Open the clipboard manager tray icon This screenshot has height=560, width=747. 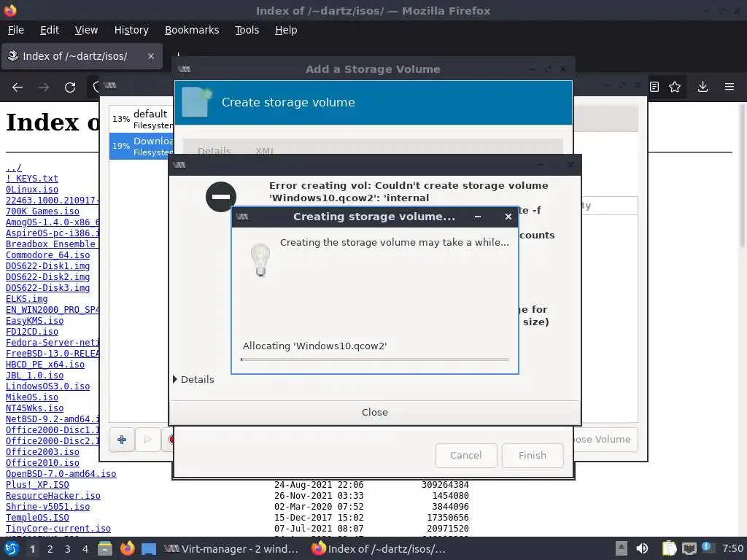tap(669, 548)
